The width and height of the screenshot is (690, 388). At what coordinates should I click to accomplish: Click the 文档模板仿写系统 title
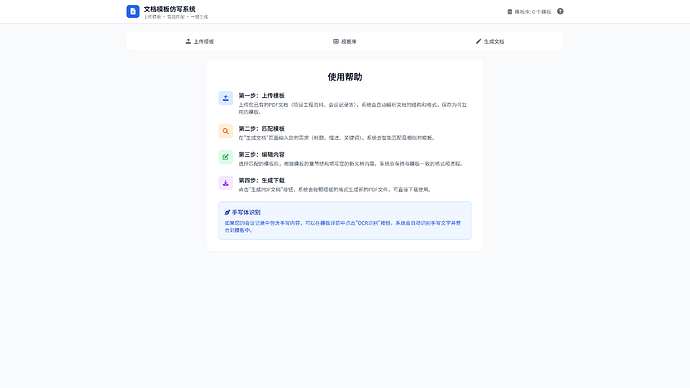(x=169, y=9)
